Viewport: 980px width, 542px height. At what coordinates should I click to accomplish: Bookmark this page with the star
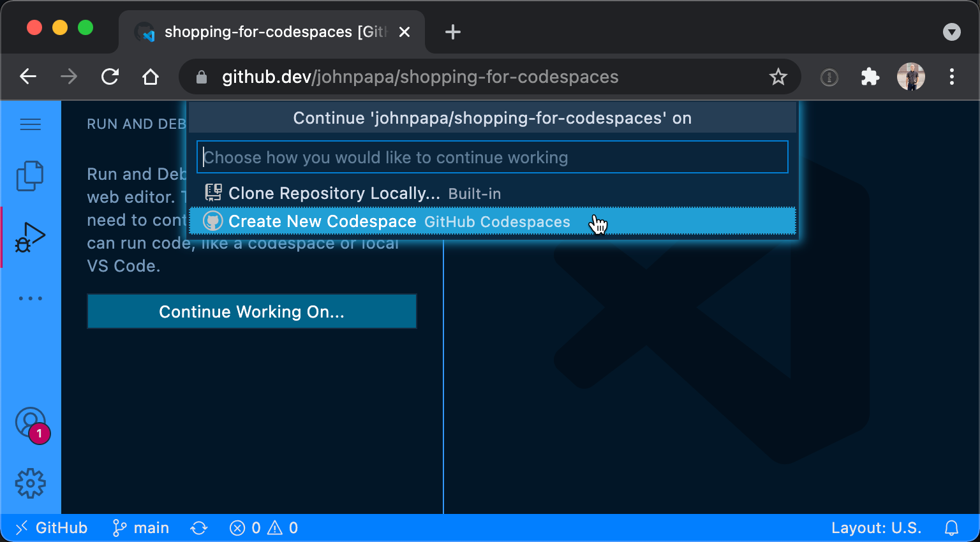[x=778, y=77]
